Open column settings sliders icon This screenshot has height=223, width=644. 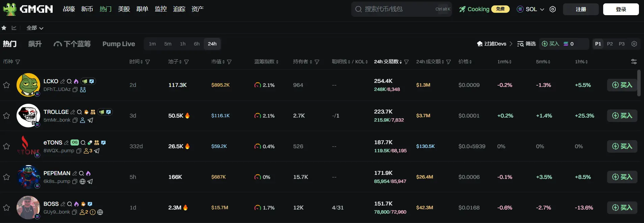634,62
